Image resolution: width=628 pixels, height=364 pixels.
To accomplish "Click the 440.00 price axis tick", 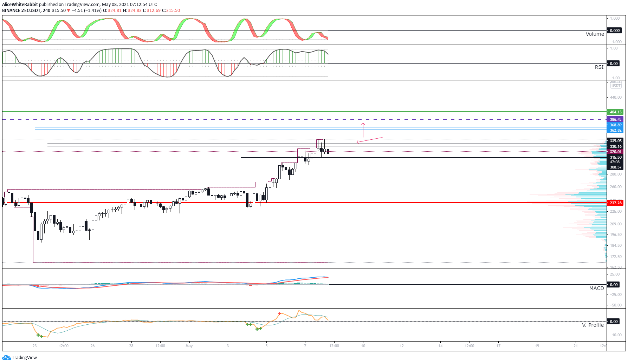I will click(x=616, y=97).
